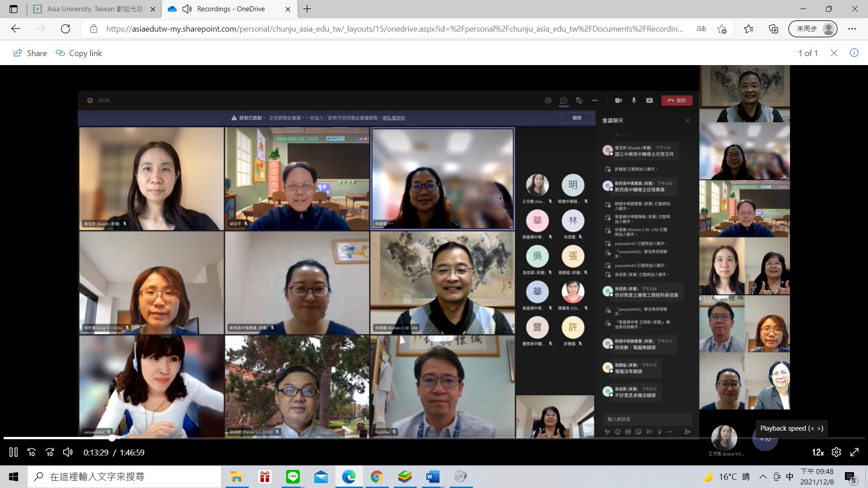Open the Windows Start menu

pyautogui.click(x=14, y=477)
